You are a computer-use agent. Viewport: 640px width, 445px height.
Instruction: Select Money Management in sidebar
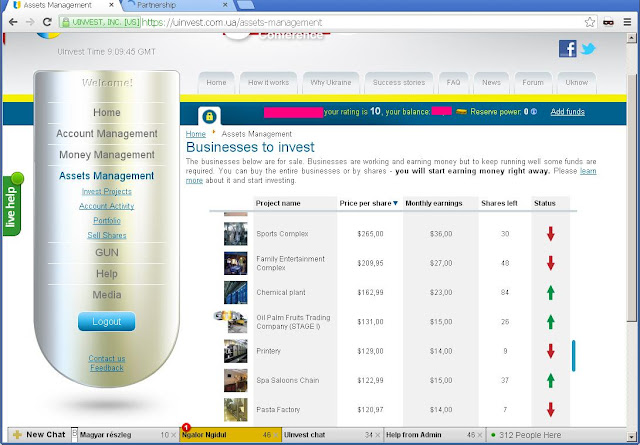(x=107, y=155)
